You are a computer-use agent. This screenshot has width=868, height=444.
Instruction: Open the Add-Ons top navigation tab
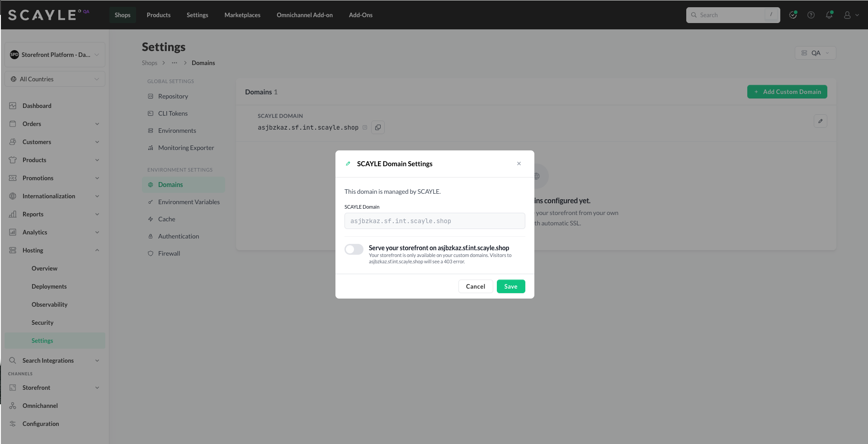coord(361,15)
